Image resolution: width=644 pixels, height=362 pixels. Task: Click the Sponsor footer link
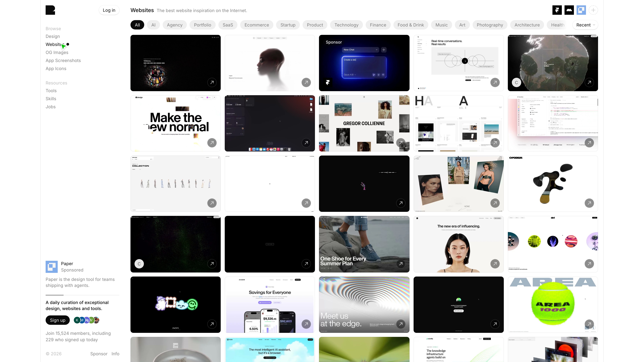coord(99,354)
